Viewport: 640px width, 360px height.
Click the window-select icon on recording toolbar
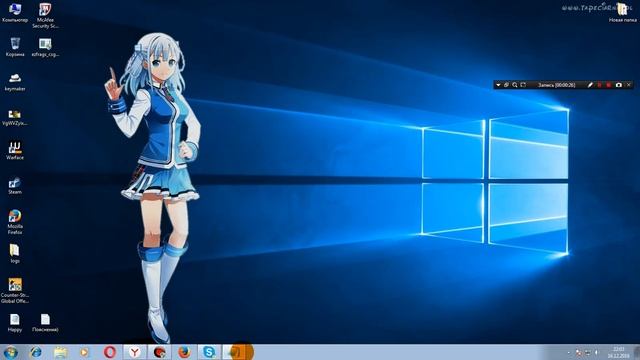507,85
